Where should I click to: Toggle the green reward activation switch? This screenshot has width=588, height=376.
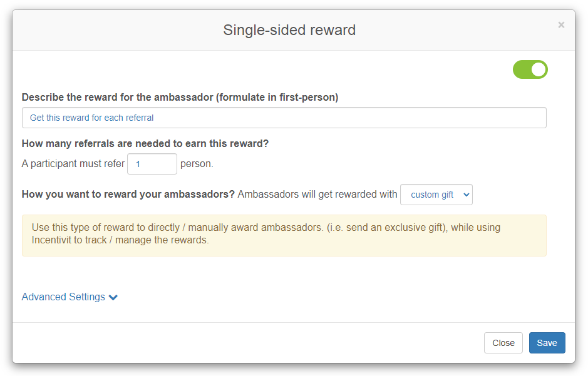(530, 69)
